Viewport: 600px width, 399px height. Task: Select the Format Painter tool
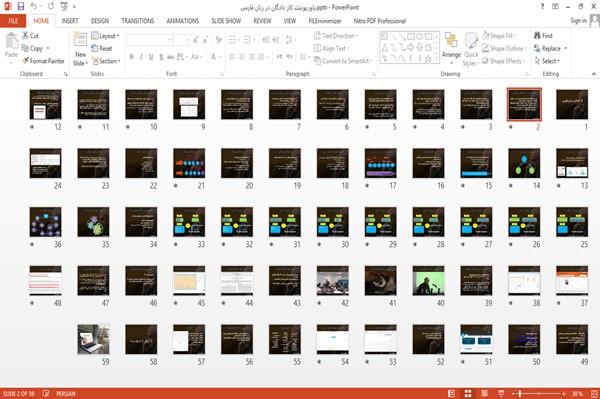(43, 61)
